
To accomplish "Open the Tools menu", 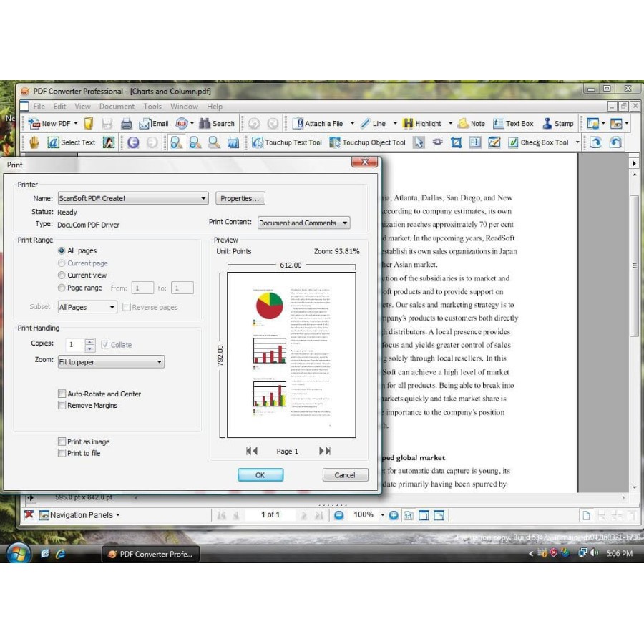I will click(152, 107).
